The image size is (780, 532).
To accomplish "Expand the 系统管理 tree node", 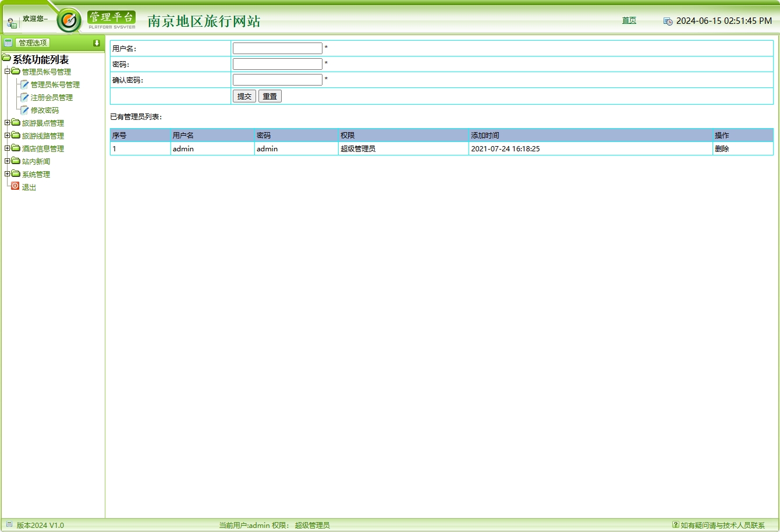I will tap(7, 174).
